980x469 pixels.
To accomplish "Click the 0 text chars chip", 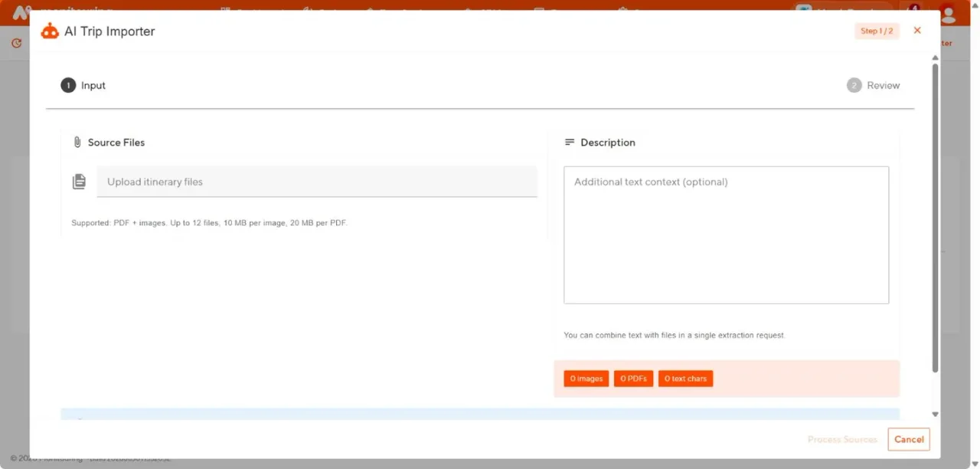I will point(685,379).
